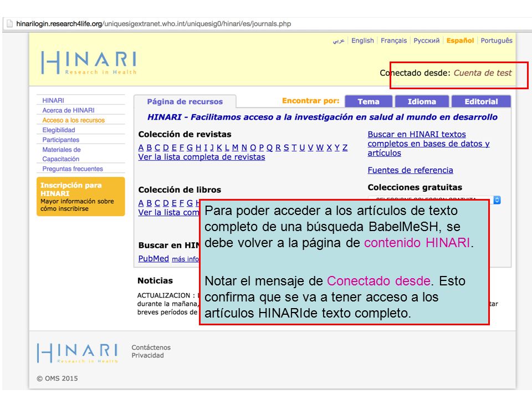
Task: Open the Tema tab
Action: coord(369,101)
